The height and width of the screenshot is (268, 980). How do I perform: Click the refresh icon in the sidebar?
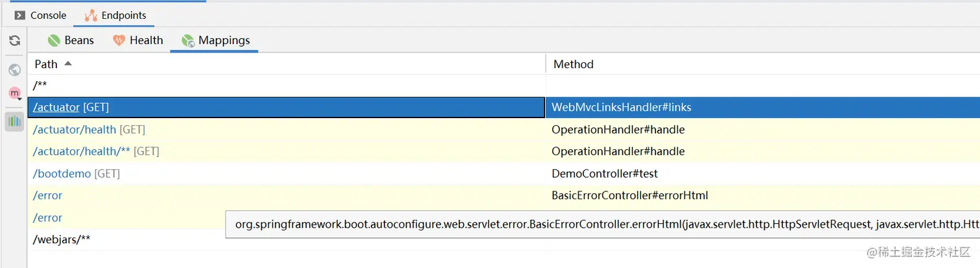coord(14,41)
